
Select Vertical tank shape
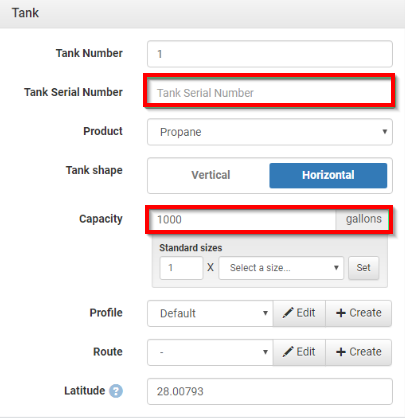pos(211,175)
